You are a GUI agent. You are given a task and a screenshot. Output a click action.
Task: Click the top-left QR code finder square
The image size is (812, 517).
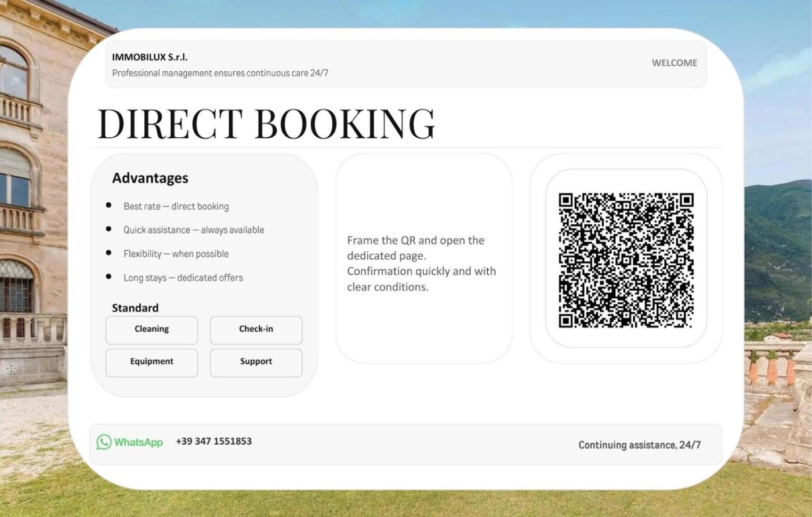(x=566, y=201)
